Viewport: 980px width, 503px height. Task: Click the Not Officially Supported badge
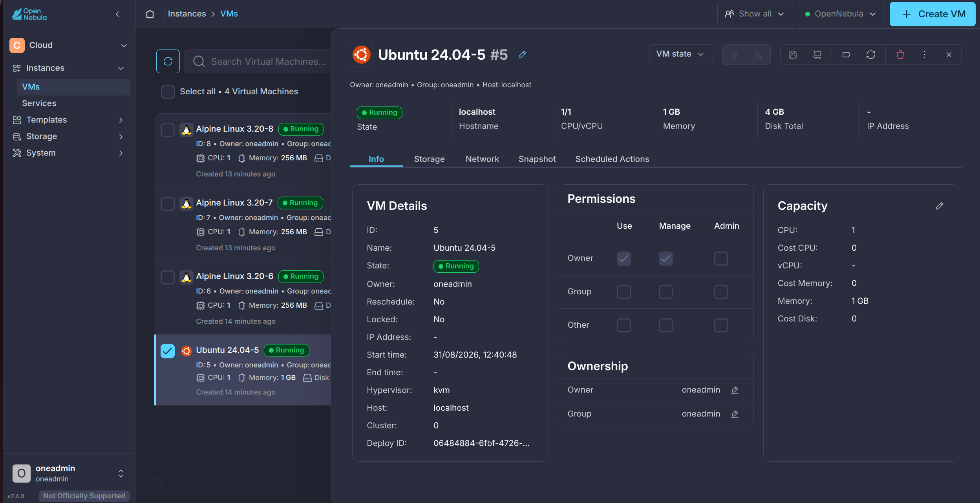(x=84, y=496)
